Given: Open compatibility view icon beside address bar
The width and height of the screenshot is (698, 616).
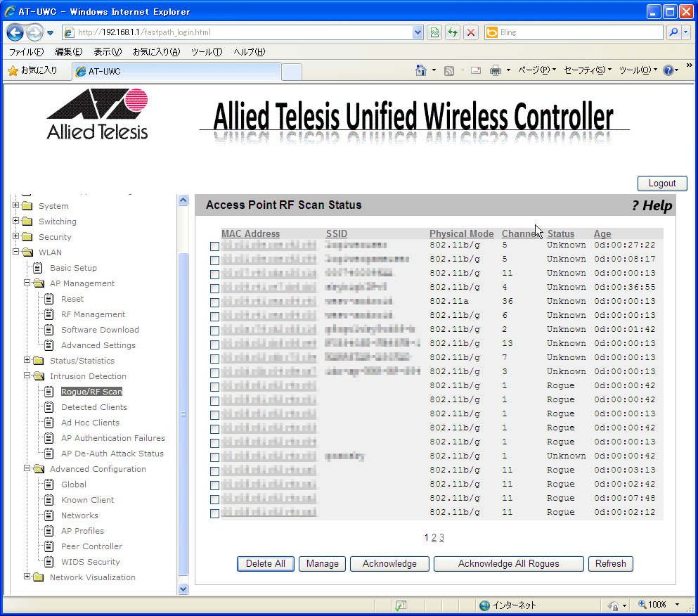Looking at the screenshot, I should pyautogui.click(x=434, y=32).
